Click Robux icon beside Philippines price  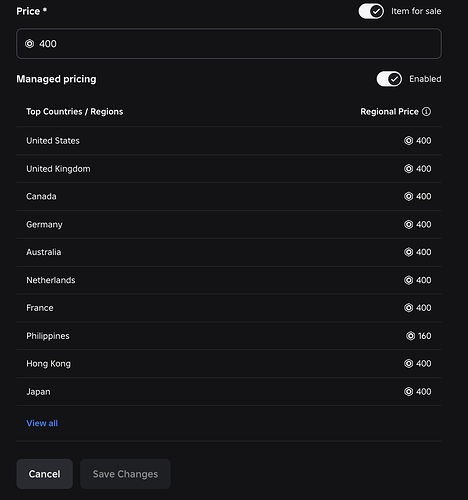[x=410, y=336]
